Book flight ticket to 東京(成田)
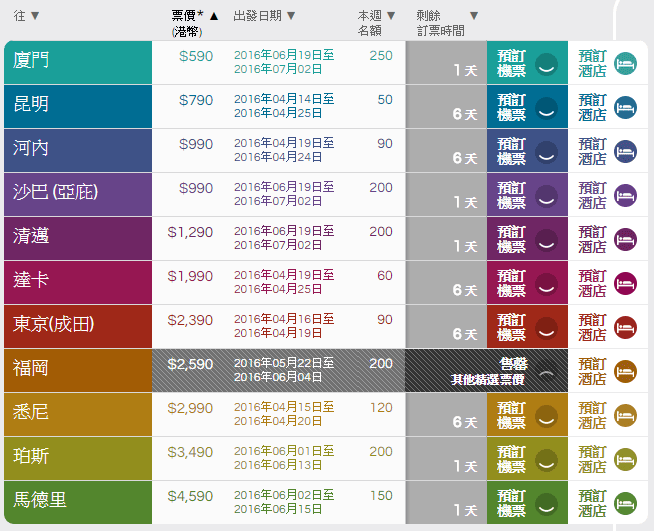The width and height of the screenshot is (654, 531). (x=512, y=327)
